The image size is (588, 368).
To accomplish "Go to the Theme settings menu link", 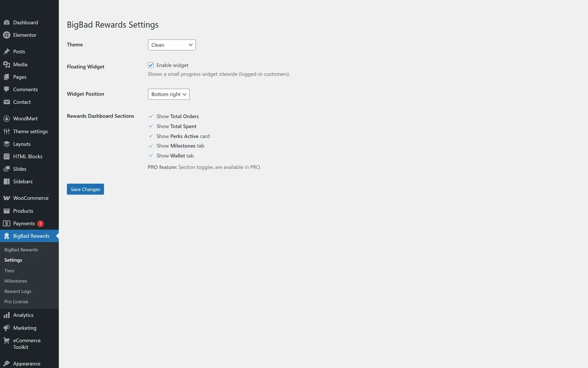I will (30, 132).
